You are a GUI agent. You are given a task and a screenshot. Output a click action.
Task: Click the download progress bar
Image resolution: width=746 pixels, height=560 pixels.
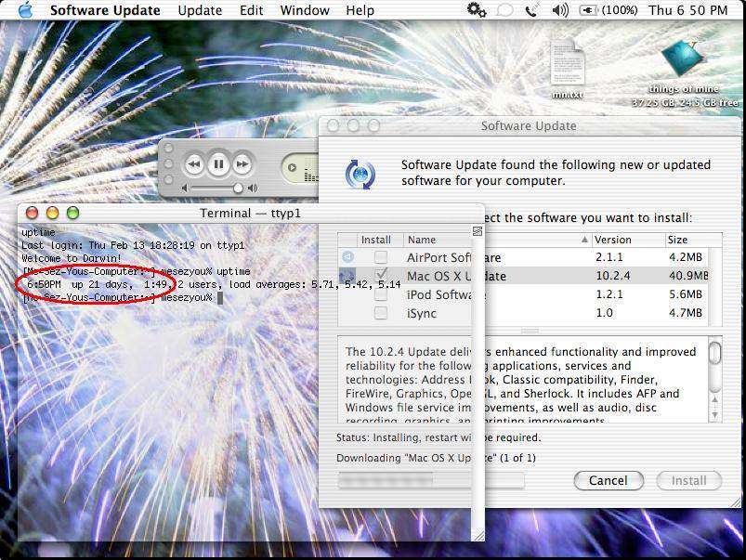430,480
